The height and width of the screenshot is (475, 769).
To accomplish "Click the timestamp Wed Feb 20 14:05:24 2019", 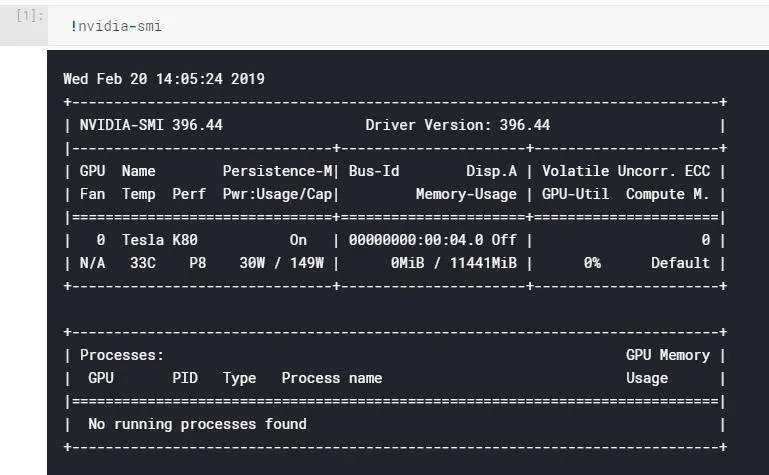I will coord(164,79).
